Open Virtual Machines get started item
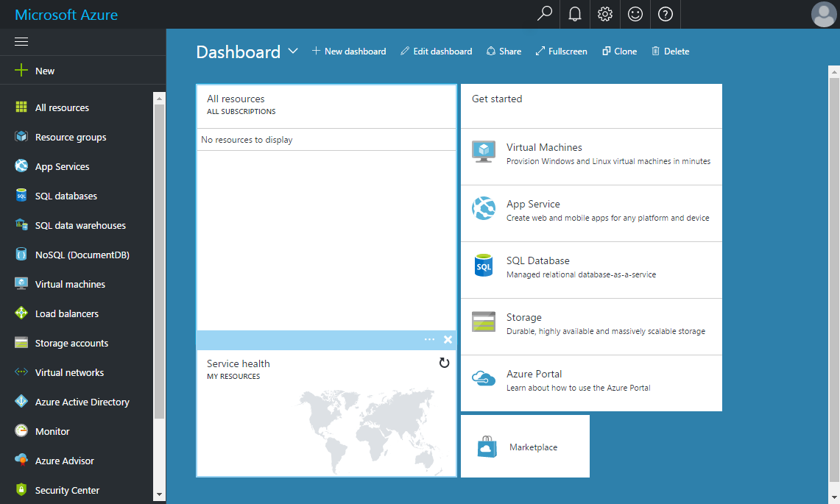840x504 pixels. pyautogui.click(x=591, y=157)
